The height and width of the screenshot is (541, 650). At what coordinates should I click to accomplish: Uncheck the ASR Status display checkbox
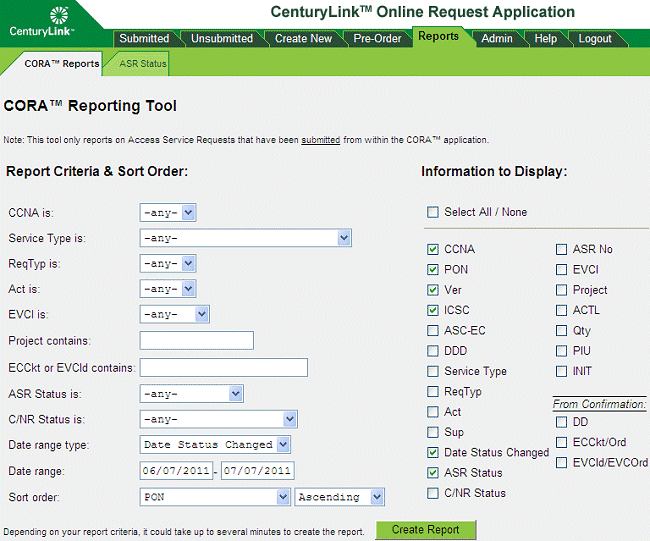[433, 473]
